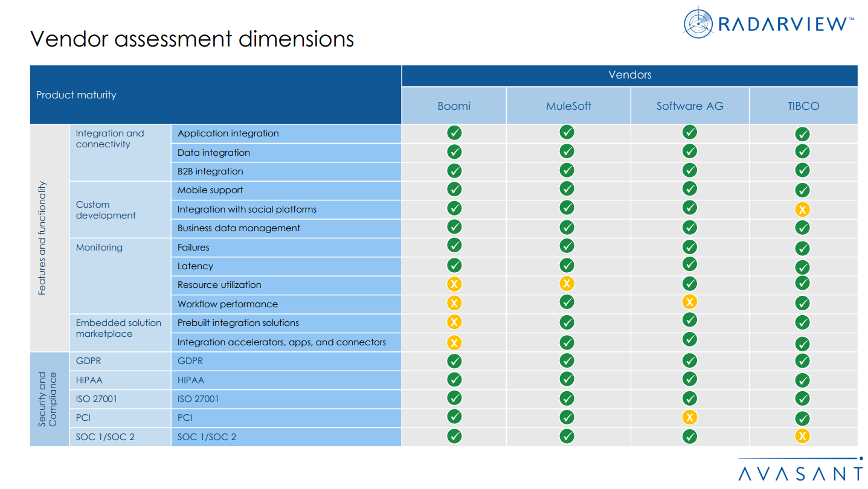
Task: Click Boomi's yellow X for Resource utilization
Action: 454,284
